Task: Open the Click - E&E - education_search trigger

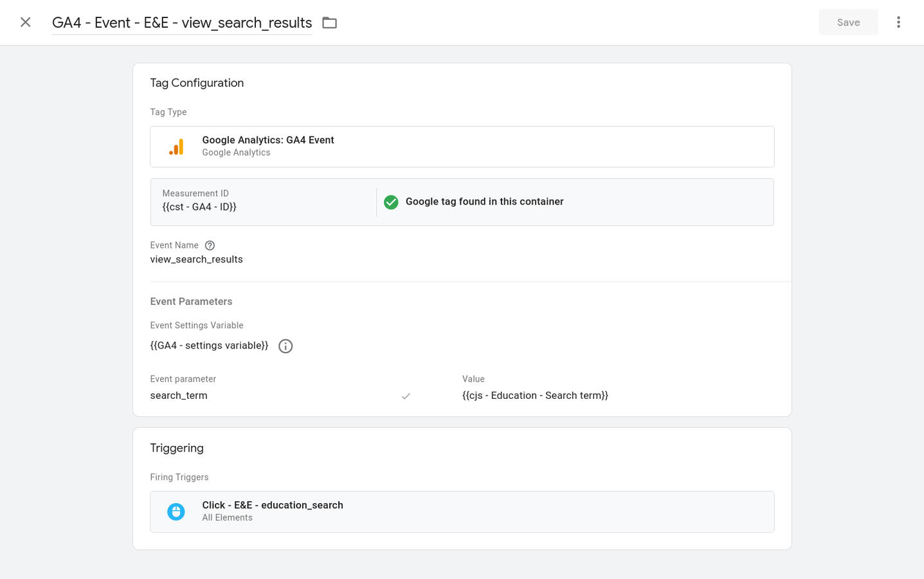Action: [462, 511]
